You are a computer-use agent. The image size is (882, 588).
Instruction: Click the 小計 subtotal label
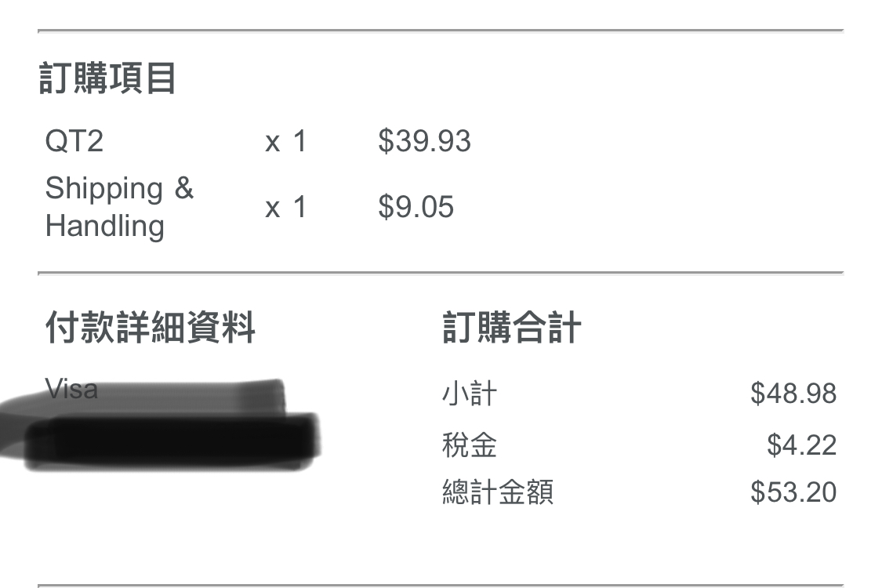(x=469, y=394)
